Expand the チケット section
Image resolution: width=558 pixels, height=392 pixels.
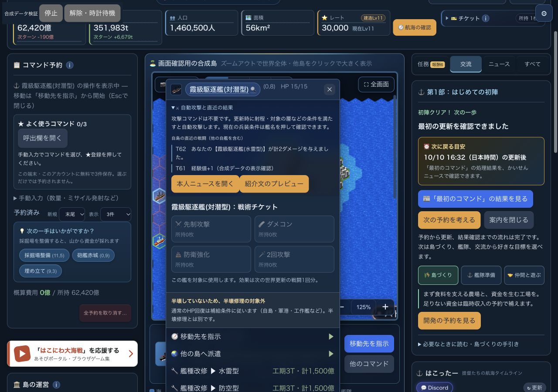coord(465,18)
